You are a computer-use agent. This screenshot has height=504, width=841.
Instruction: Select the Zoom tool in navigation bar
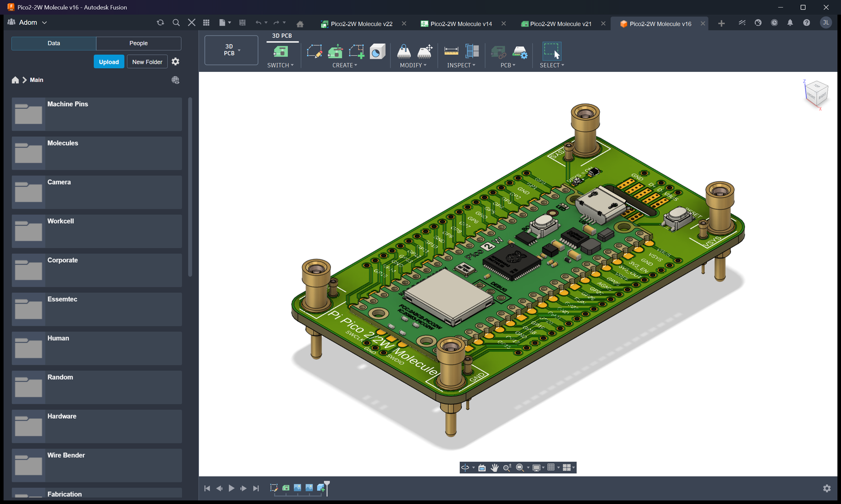[x=507, y=468]
